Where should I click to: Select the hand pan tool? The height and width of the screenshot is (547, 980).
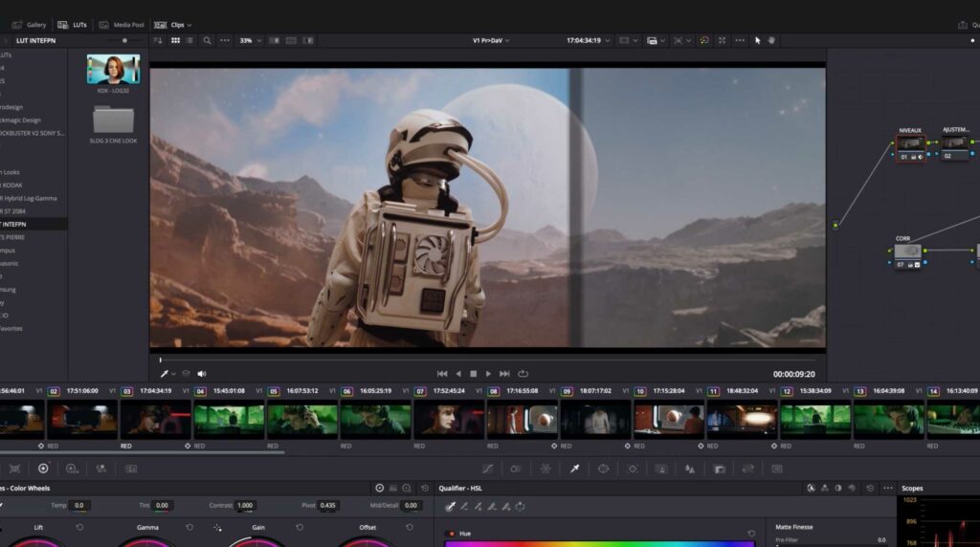tap(771, 41)
